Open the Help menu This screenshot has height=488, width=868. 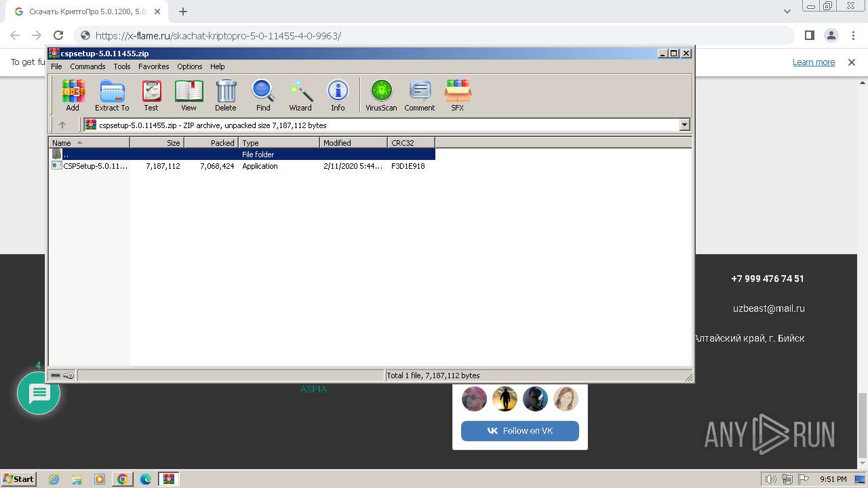coord(217,66)
